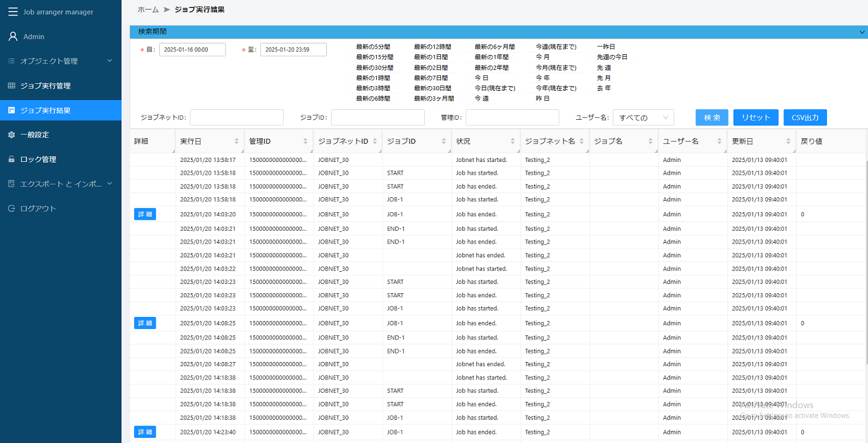This screenshot has width=868, height=443.
Task: Click the ジョブ実行管理 table icon
Action: pos(12,86)
